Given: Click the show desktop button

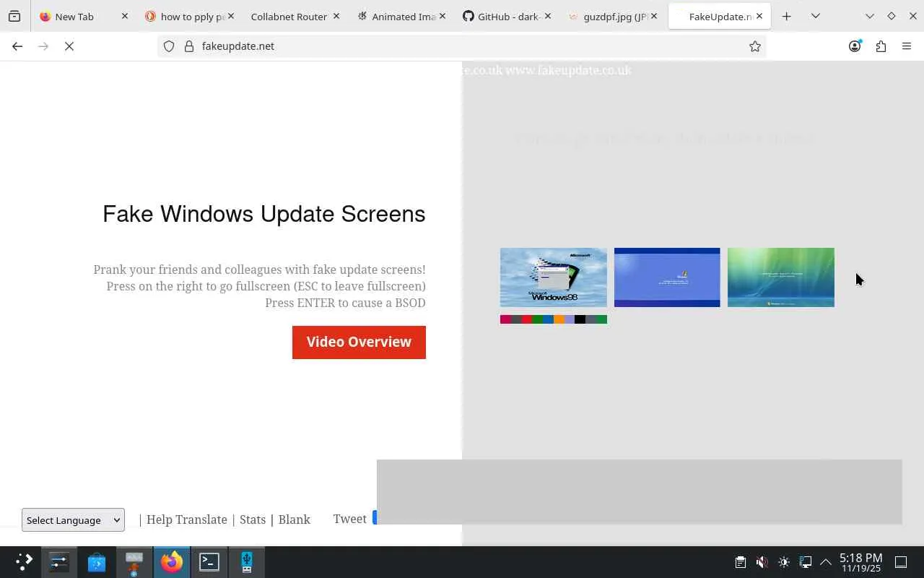Looking at the screenshot, I should point(901,562).
